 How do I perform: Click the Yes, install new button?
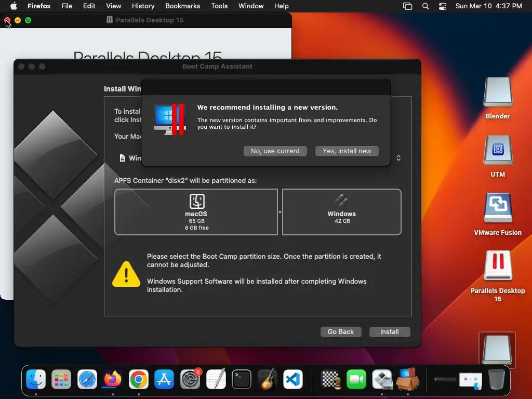tap(347, 151)
